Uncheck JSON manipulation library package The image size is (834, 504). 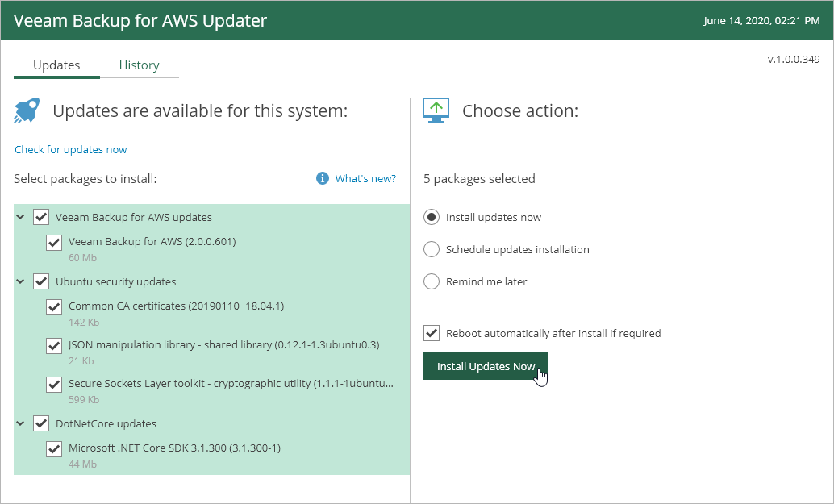[54, 346]
